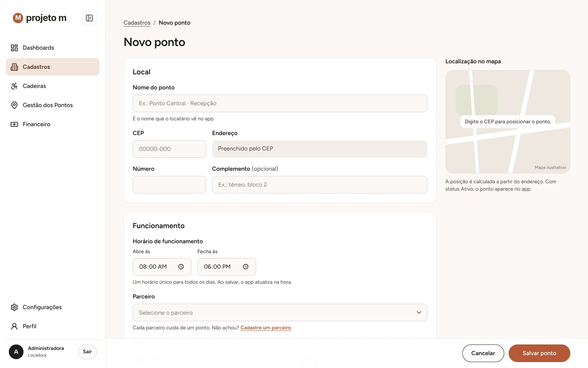Click the Cancelar button
Viewport: 588px width, 368px height.
click(483, 353)
